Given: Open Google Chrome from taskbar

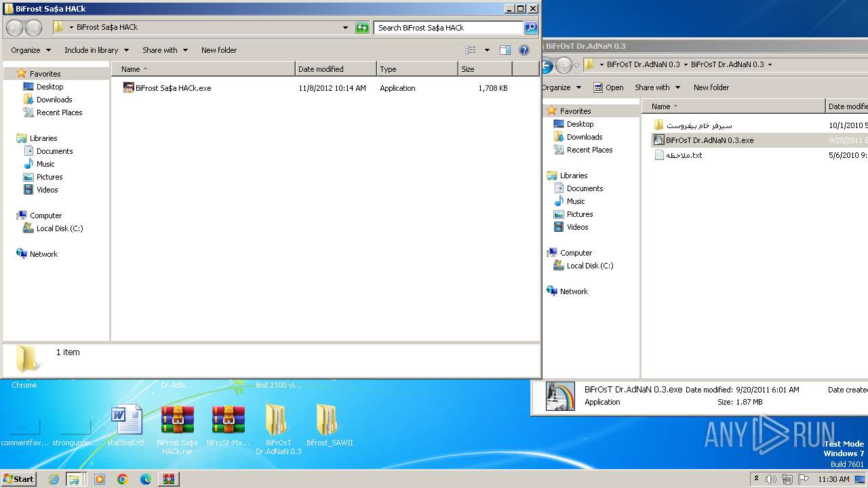Looking at the screenshot, I should tap(123, 479).
